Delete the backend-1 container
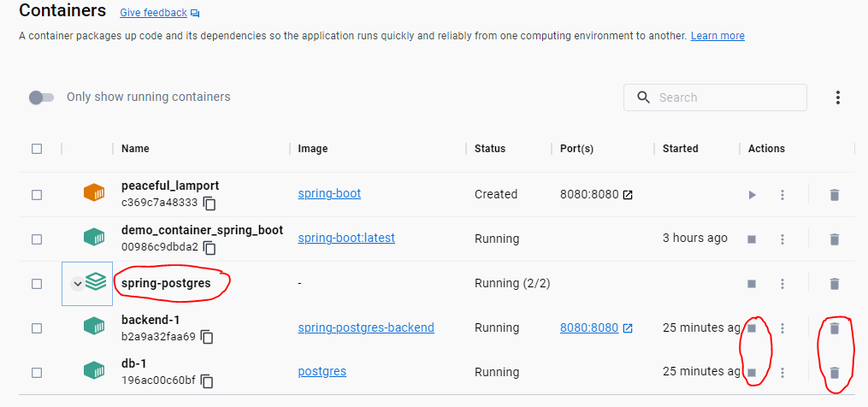Viewport: 868px width, 407px height. 835,328
